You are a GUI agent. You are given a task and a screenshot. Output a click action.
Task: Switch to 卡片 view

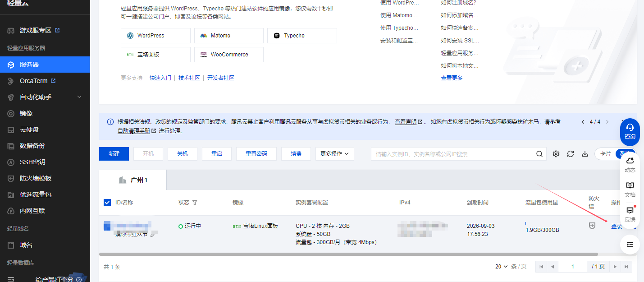tap(605, 154)
